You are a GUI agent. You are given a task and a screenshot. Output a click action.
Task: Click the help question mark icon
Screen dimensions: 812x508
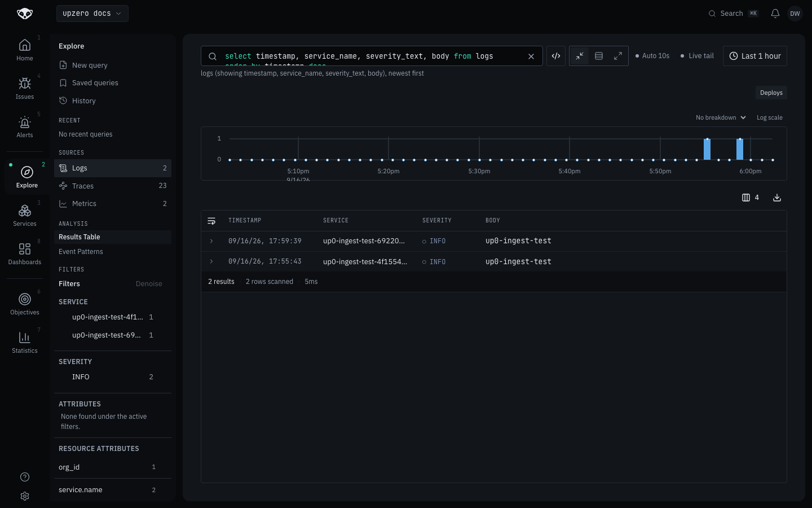click(25, 477)
